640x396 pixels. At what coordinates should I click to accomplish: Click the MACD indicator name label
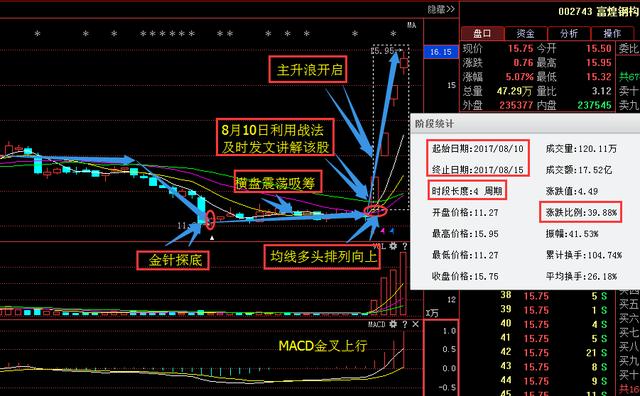376,324
